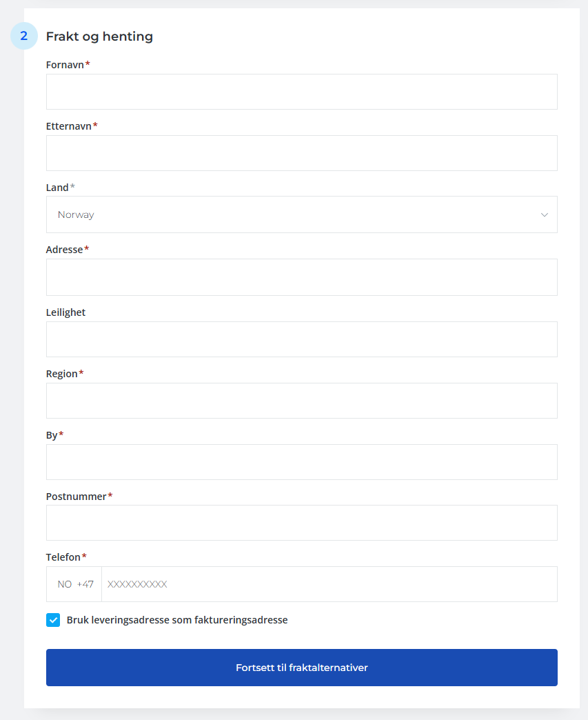Open the Land country dropdown

pos(301,214)
